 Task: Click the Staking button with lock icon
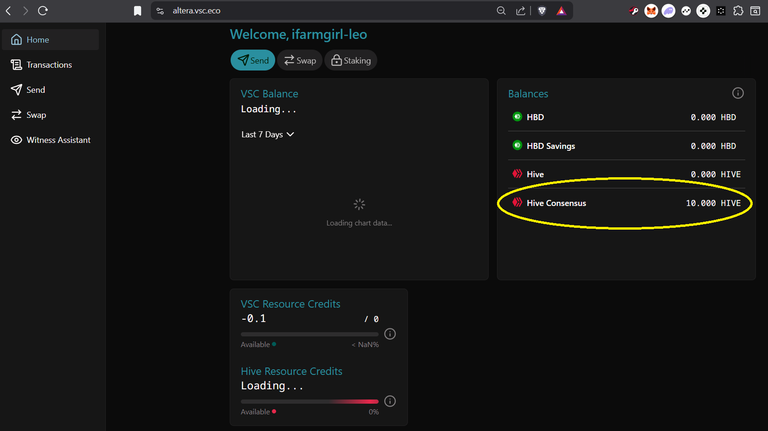(351, 60)
